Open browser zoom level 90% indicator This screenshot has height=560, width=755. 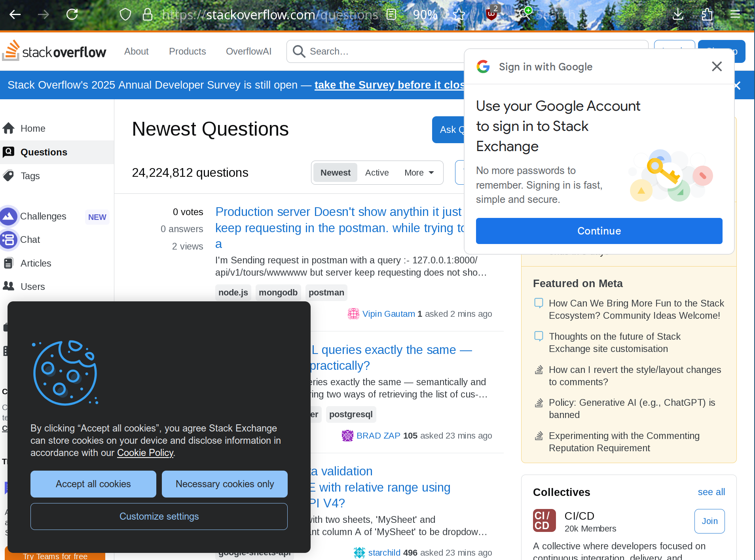pos(425,15)
